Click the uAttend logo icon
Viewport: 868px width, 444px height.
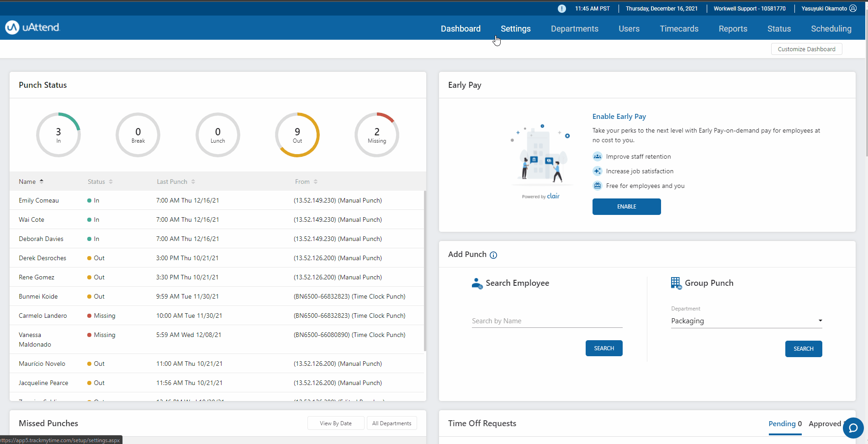[12, 27]
